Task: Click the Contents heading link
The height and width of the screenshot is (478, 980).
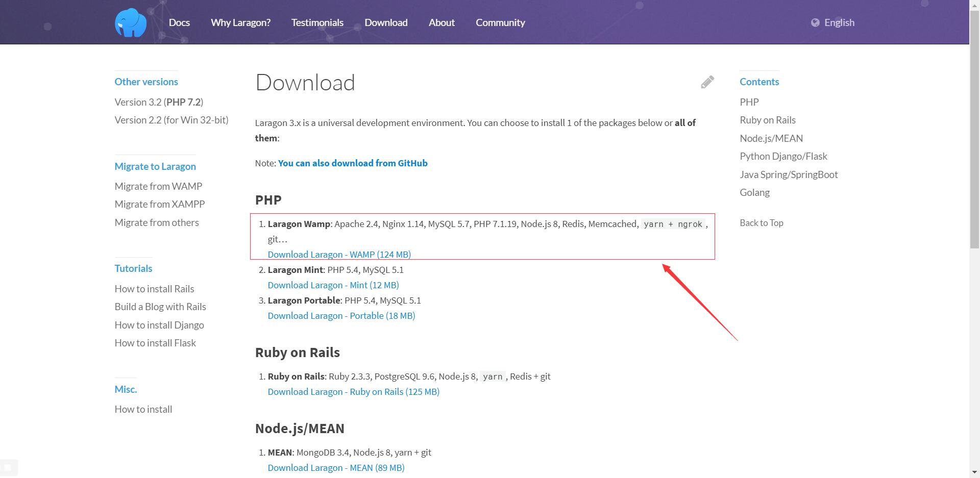Action: coord(759,82)
